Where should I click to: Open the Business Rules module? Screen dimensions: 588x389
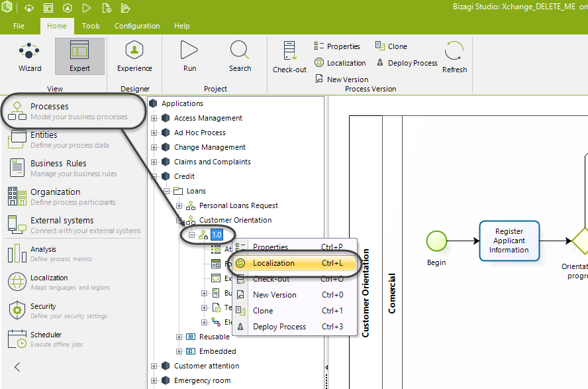[x=73, y=168]
